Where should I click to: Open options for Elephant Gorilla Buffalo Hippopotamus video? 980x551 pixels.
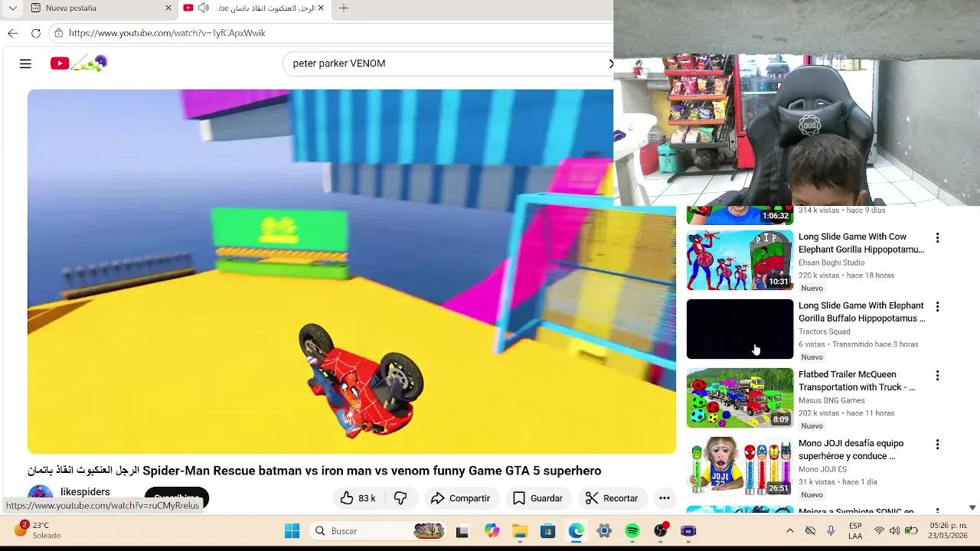(937, 307)
